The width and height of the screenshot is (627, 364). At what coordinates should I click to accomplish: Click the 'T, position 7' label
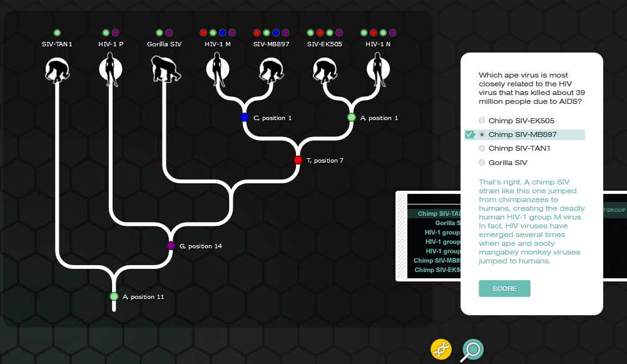click(325, 160)
